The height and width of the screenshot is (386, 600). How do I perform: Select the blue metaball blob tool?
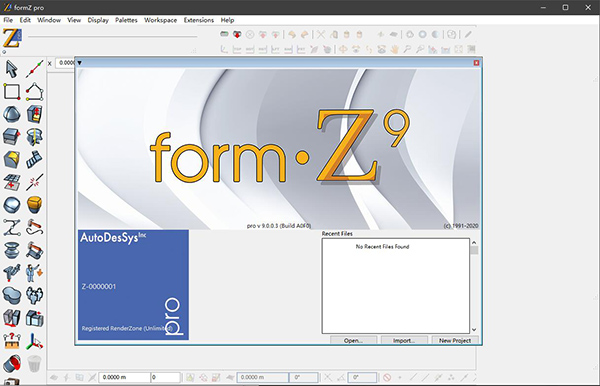click(11, 295)
